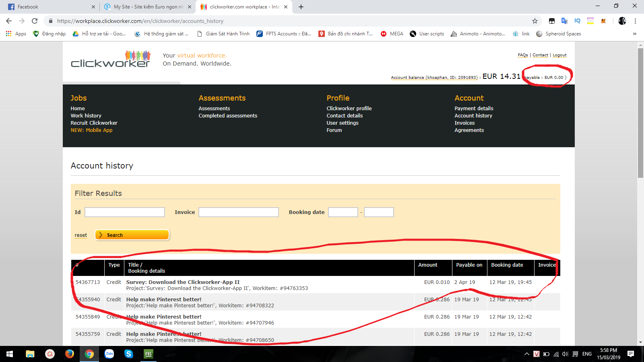The width and height of the screenshot is (644, 362).
Task: Open the Windows notification center
Action: pyautogui.click(x=631, y=354)
